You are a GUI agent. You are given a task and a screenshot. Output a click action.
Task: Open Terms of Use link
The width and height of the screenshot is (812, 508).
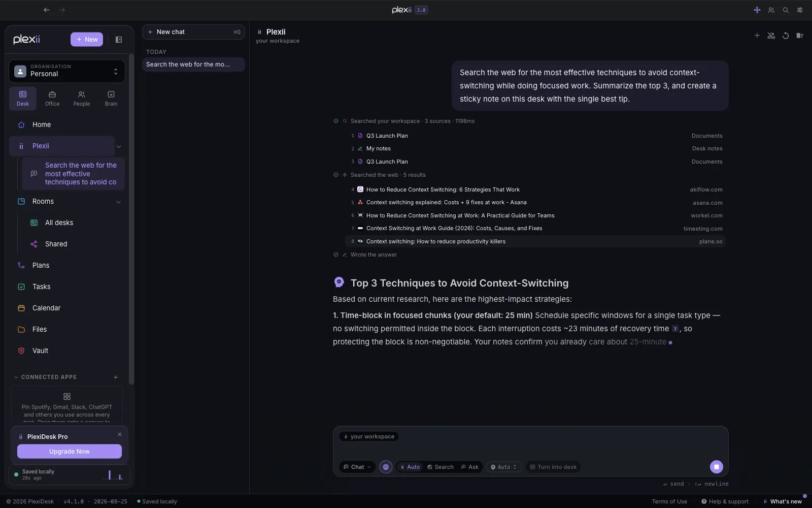pos(669,501)
